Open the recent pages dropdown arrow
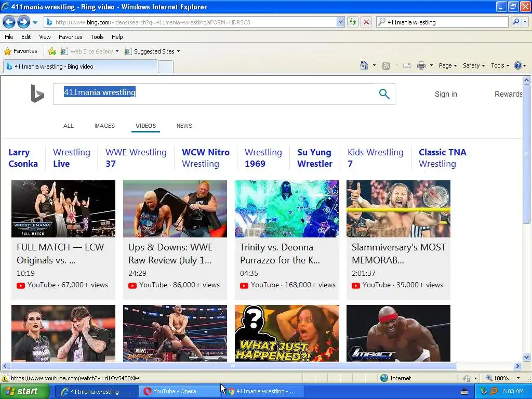Viewport: 532px width, 399px height. click(35, 22)
